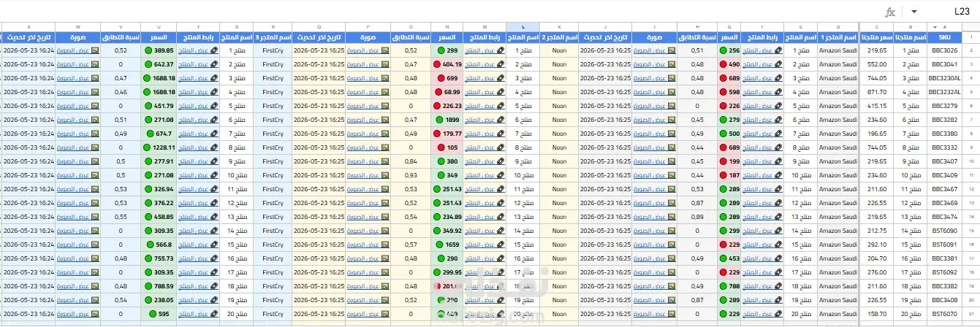The image size is (980, 327).
Task: Click the chain icon in FirstCry link, منتج 6 row
Action: (213, 120)
